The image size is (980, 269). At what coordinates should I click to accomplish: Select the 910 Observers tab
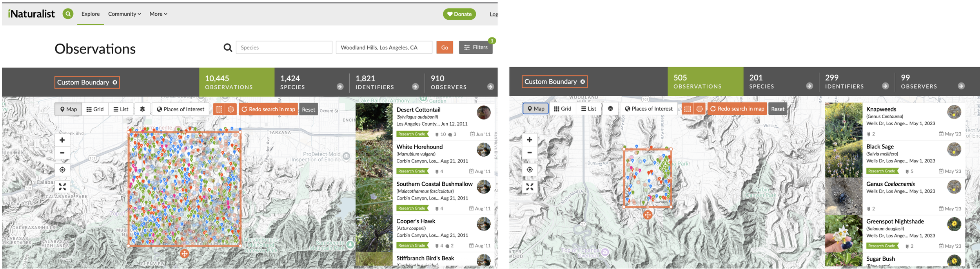tap(461, 82)
